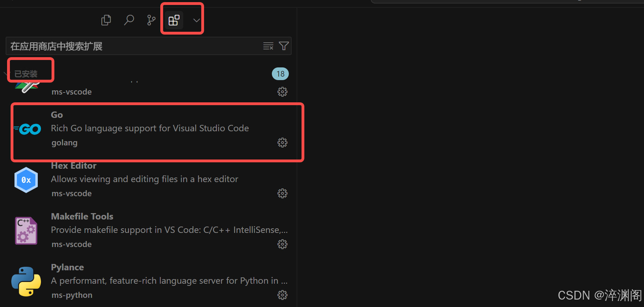
Task: Open manage gear for Hex Editor extension
Action: 282,193
